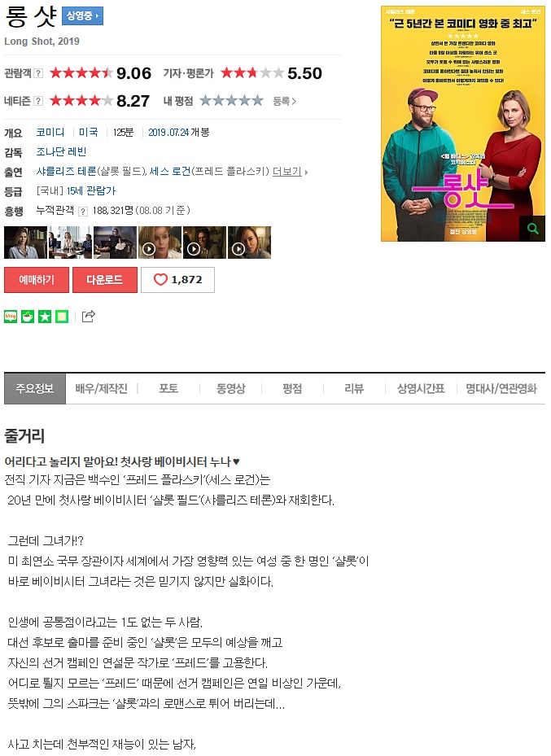This screenshot has height=756, width=551.
Task: Click help icon beside 누적관객
Action: 83,212
